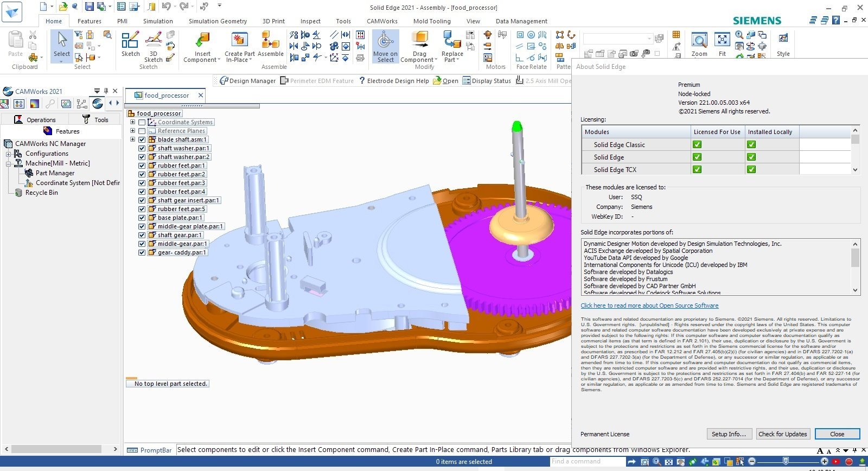Click Check for Updates button

(x=782, y=434)
